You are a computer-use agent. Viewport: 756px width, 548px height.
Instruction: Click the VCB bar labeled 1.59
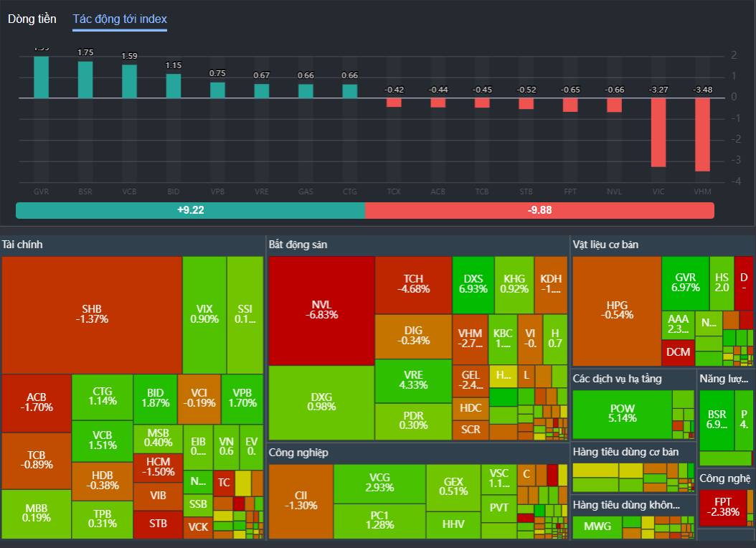coord(129,82)
